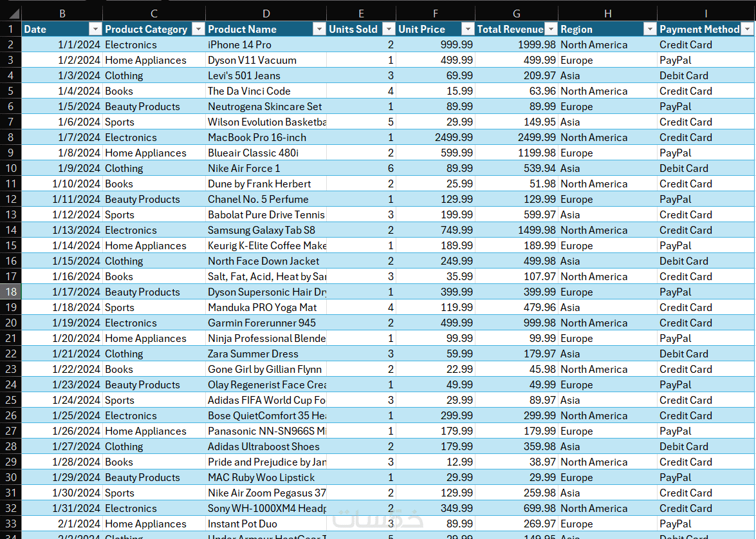Open the Total Revenue filter dropdown
This screenshot has width=756, height=539.
(x=551, y=30)
